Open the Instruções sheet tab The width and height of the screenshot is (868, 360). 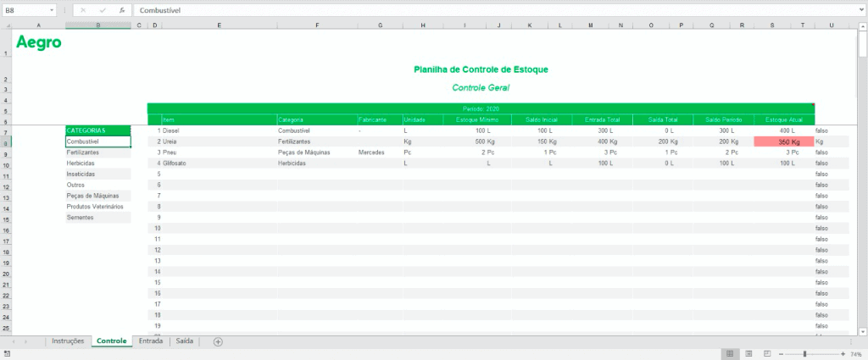coord(68,341)
